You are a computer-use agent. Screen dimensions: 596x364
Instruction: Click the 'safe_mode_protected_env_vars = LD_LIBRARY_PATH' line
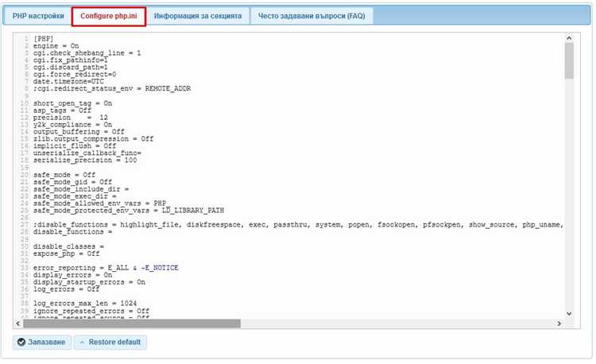pyautogui.click(x=129, y=211)
